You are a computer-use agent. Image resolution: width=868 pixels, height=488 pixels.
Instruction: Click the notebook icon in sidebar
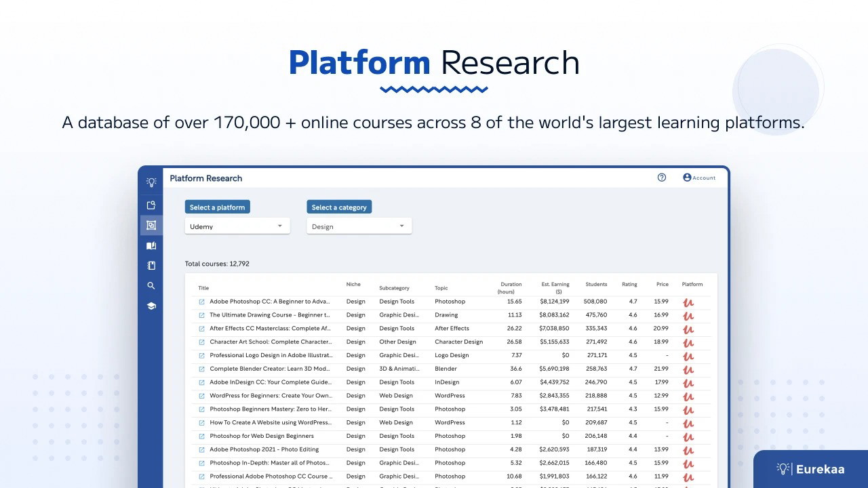click(x=151, y=266)
